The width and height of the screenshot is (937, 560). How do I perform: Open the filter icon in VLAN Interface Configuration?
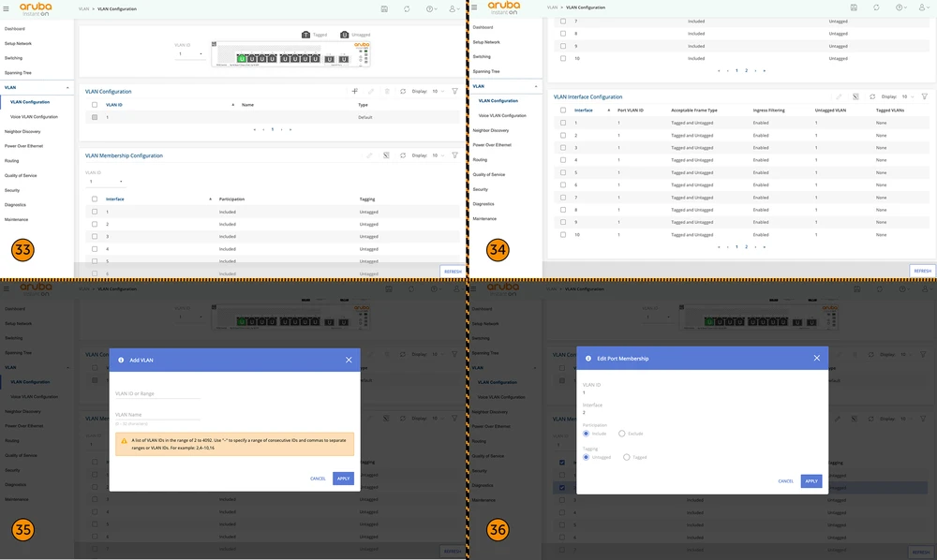tap(924, 96)
